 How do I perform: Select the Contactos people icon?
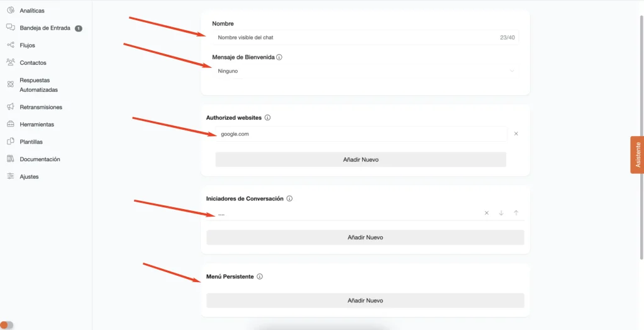click(x=11, y=62)
